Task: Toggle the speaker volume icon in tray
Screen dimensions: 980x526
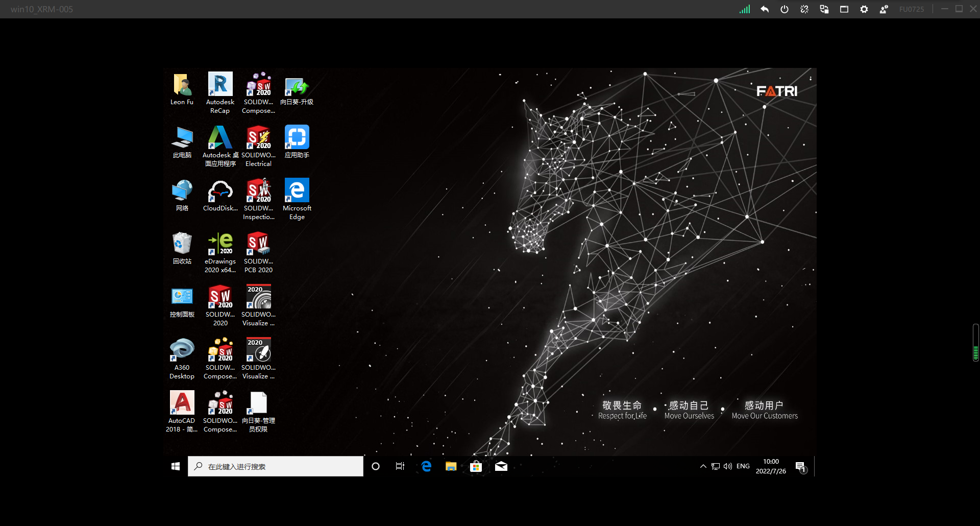Action: coord(728,466)
